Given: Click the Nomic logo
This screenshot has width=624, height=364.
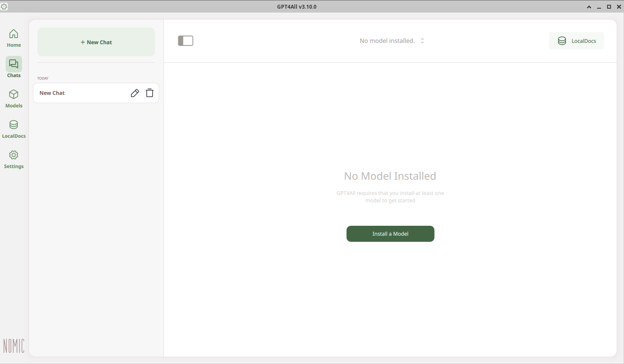Looking at the screenshot, I should tap(14, 345).
